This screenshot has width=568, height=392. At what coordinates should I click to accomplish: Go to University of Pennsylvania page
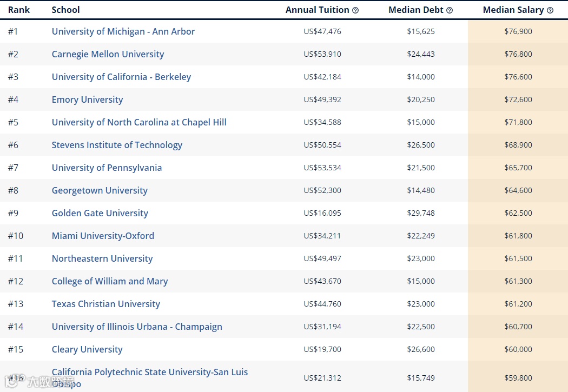point(107,168)
